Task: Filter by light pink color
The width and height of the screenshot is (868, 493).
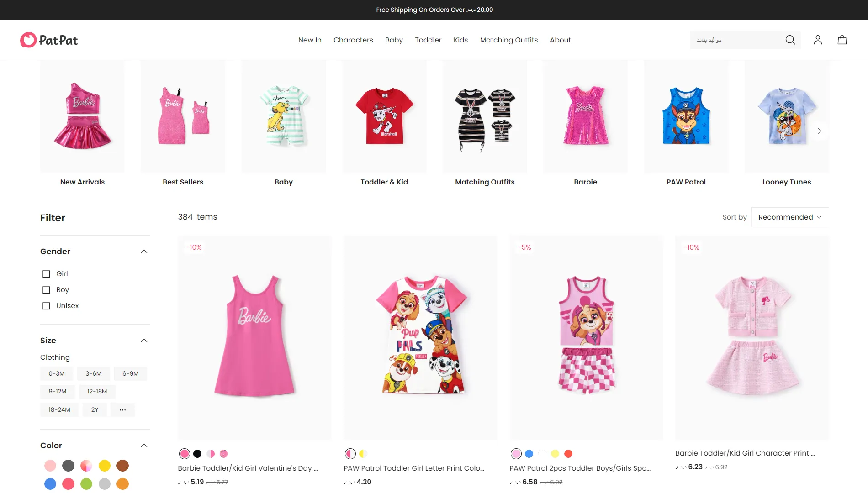Action: click(50, 466)
